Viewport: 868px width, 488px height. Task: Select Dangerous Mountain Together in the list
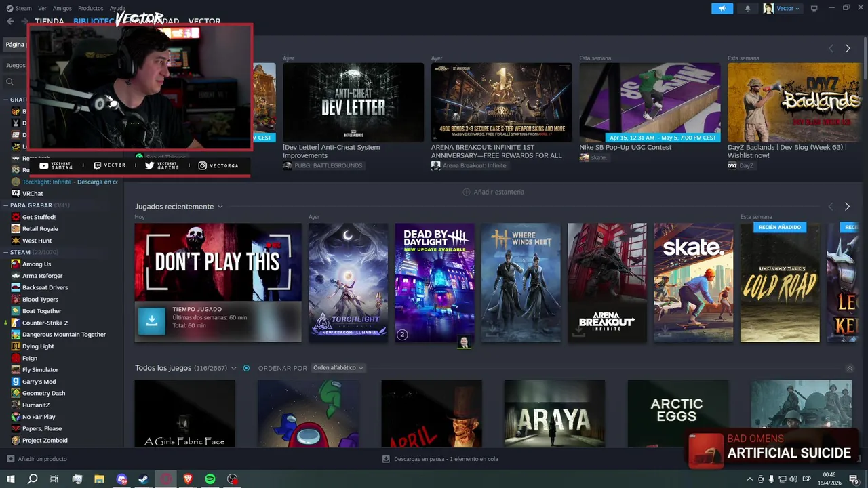tap(64, 335)
